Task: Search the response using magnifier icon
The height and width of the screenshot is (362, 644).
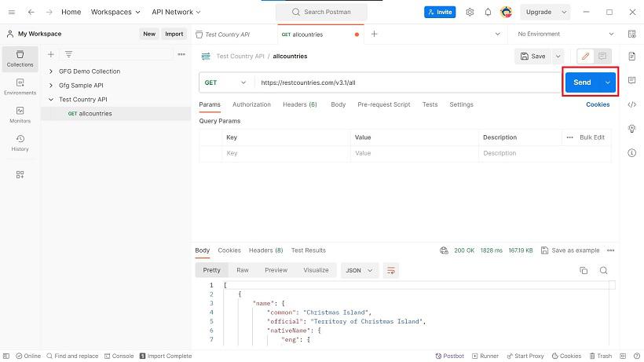Action: 603,270
